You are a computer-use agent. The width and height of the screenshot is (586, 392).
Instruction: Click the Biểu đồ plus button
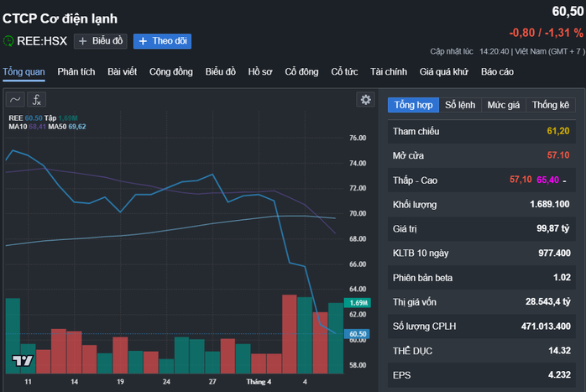point(101,41)
